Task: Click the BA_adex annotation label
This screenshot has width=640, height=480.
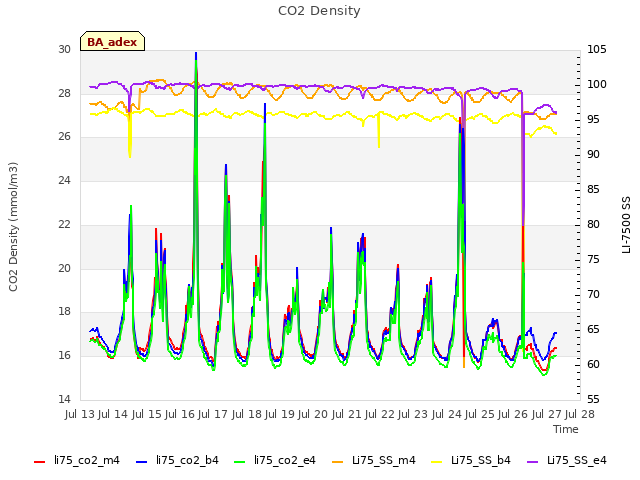Action: point(112,42)
